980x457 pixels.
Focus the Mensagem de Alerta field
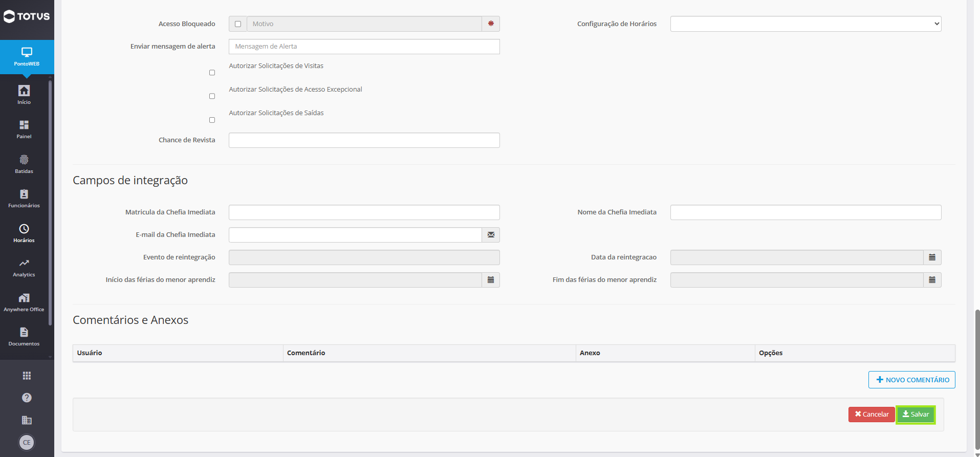364,47
